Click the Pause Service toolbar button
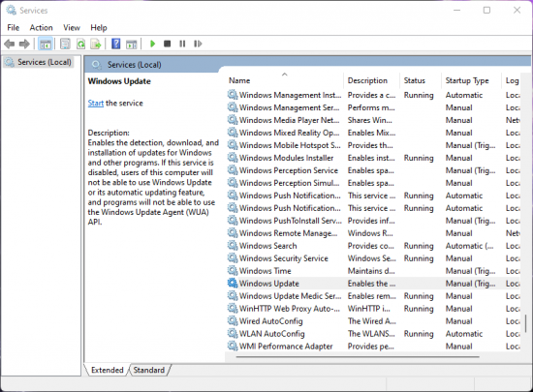The height and width of the screenshot is (392, 533). (182, 44)
